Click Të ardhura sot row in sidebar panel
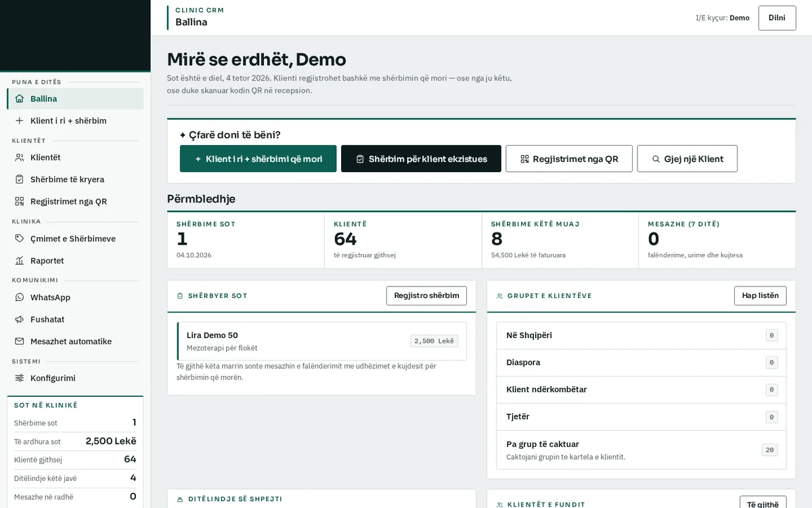Viewport: 812px width, 508px height. pos(75,441)
